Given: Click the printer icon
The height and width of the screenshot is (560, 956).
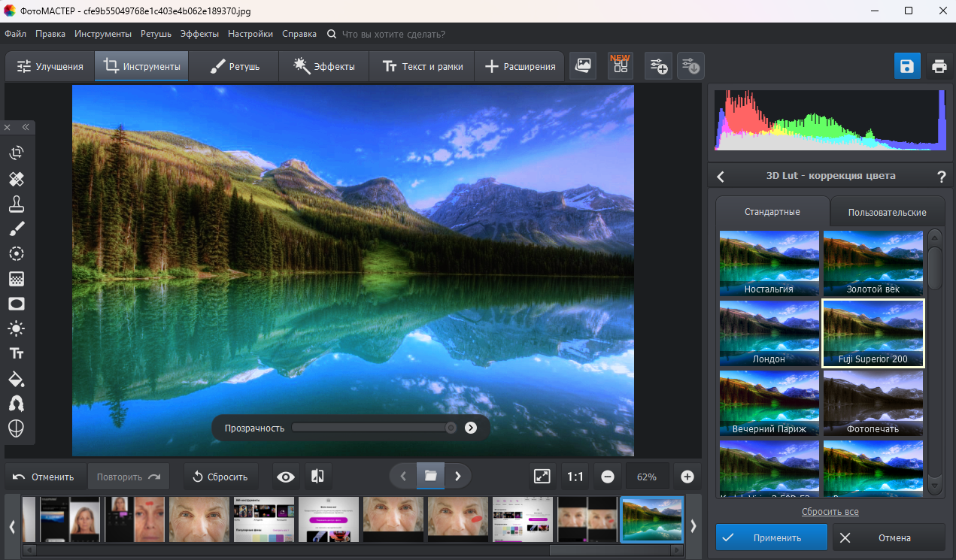Looking at the screenshot, I should [939, 66].
